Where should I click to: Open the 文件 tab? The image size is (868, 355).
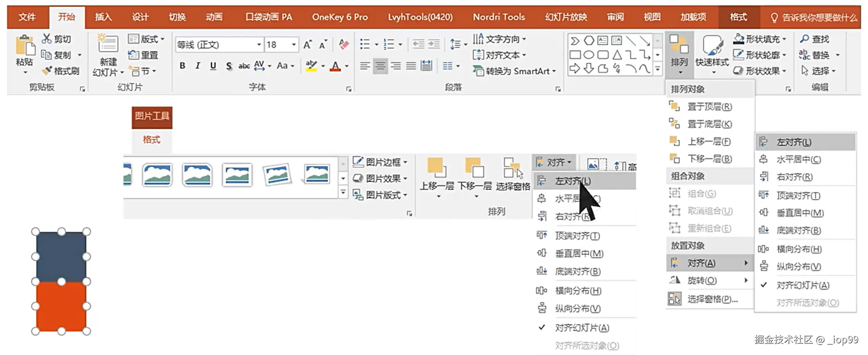click(27, 17)
